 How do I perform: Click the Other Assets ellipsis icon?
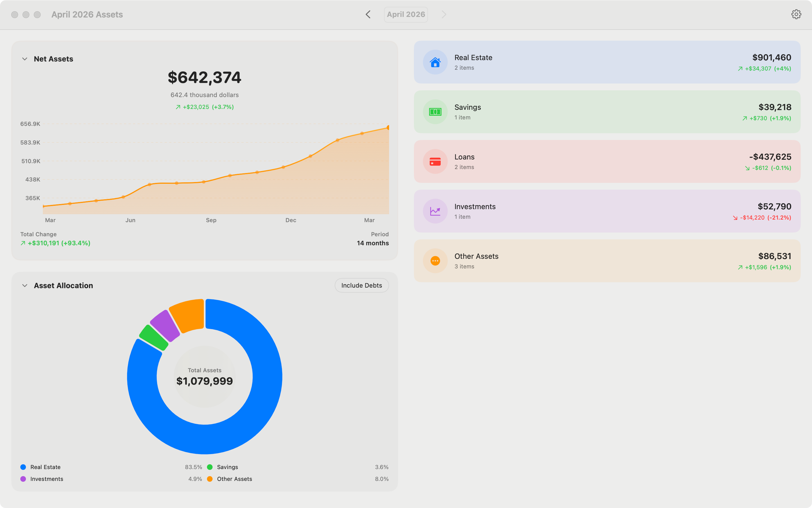click(435, 261)
